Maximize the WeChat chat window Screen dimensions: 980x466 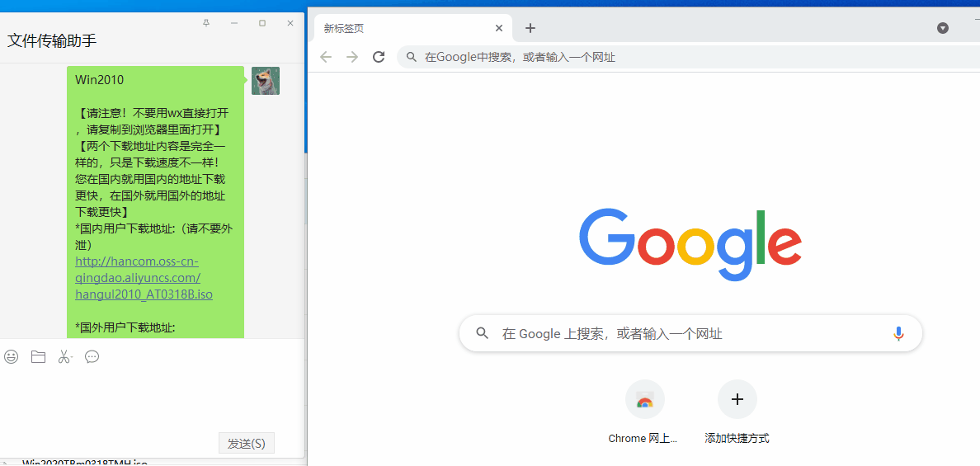(x=261, y=23)
